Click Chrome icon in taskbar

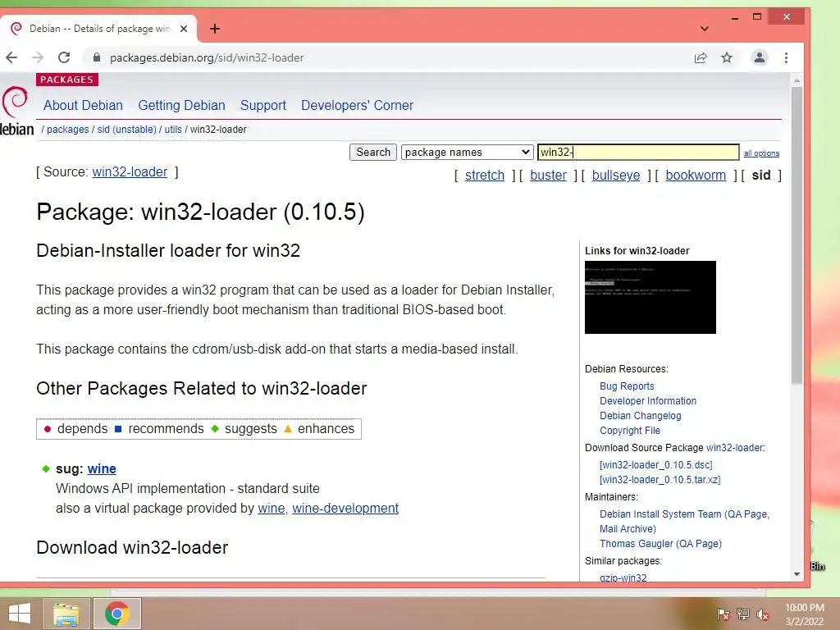pos(116,614)
